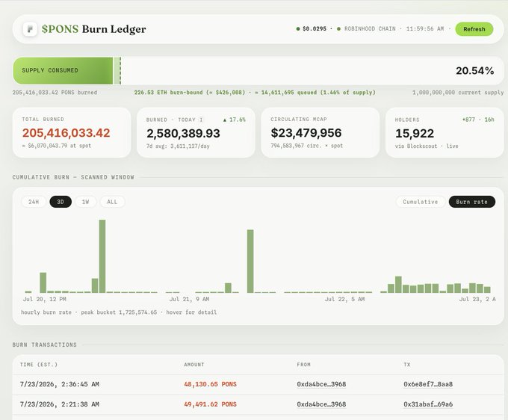Click the 48,130.65 PONS amount
Viewport: 508px width, 420px height.
pyautogui.click(x=210, y=384)
